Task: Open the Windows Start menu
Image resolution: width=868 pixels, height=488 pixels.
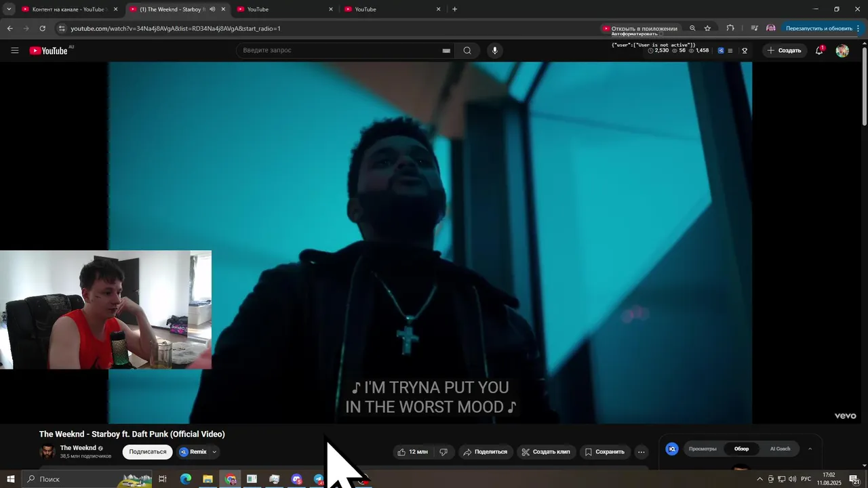Action: (11, 479)
